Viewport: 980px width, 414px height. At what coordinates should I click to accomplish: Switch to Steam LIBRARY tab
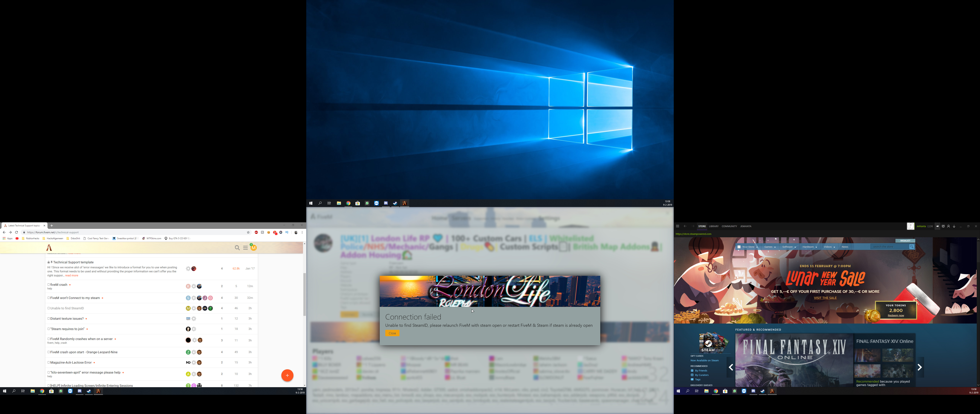tap(714, 226)
